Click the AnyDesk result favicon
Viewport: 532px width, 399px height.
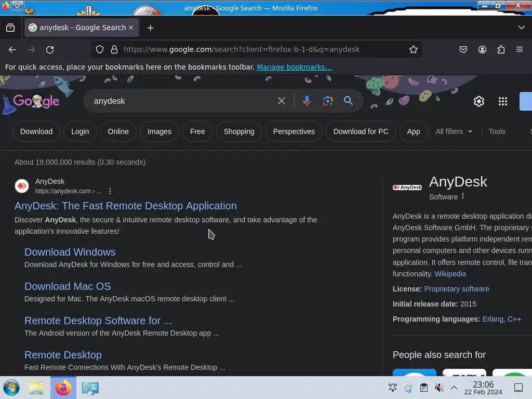[22, 186]
